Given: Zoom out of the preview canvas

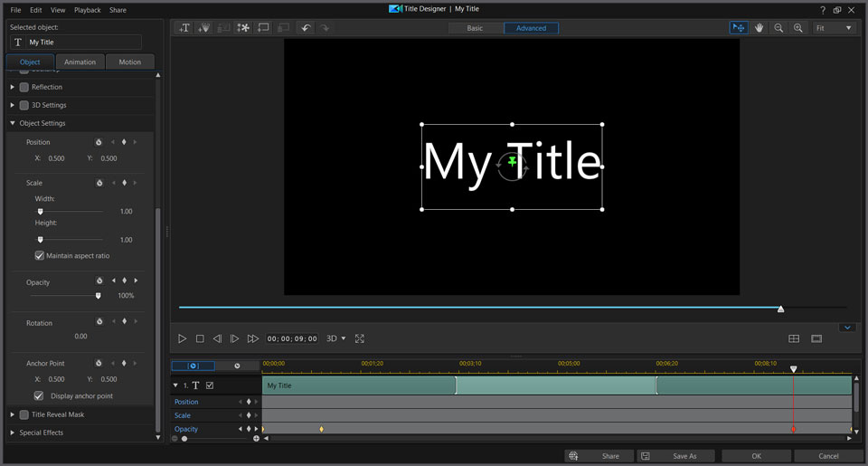Looking at the screenshot, I should 778,28.
